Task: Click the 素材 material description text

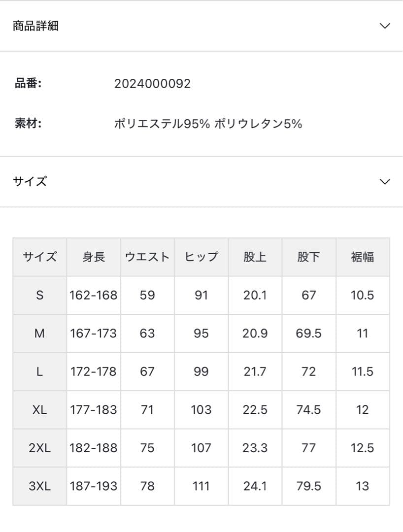Action: pyautogui.click(x=207, y=124)
